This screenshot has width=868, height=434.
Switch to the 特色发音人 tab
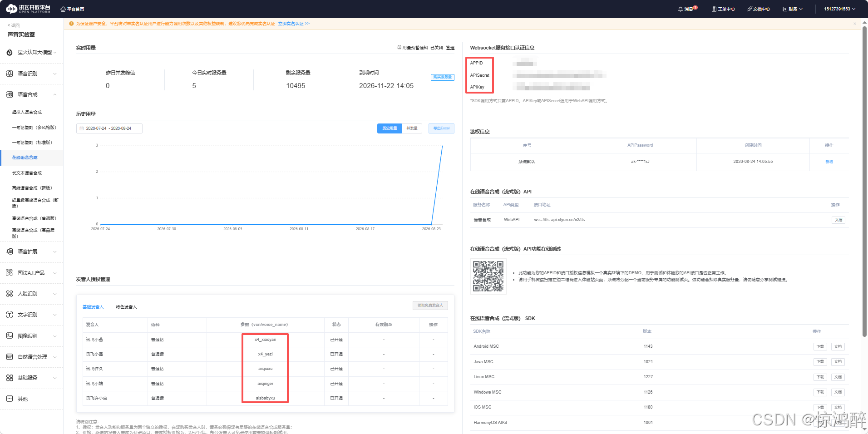point(126,307)
